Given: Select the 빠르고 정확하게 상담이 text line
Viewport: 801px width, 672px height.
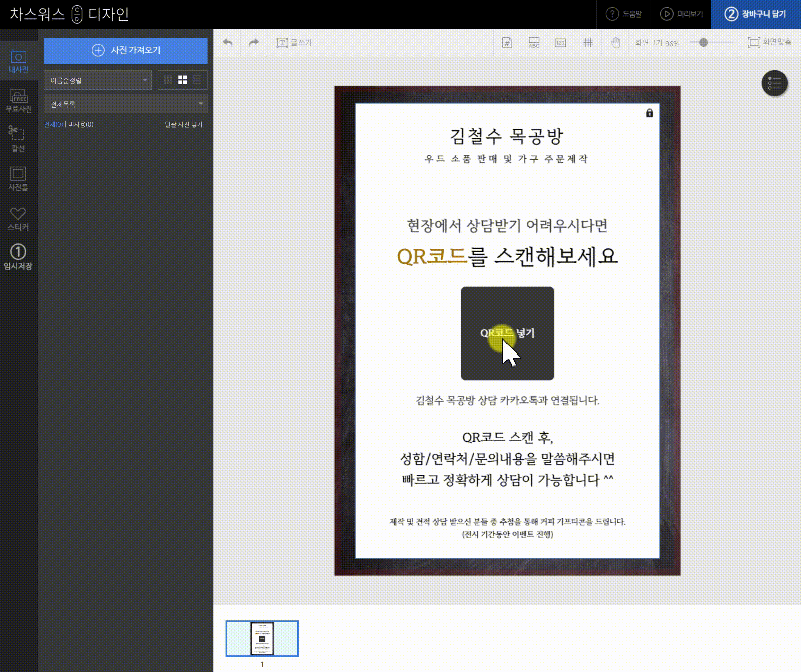Looking at the screenshot, I should (507, 480).
